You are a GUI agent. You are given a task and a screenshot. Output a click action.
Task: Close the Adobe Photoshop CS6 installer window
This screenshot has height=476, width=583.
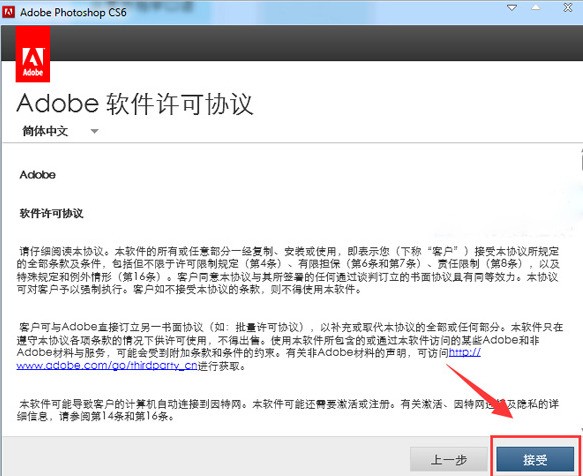point(568,7)
